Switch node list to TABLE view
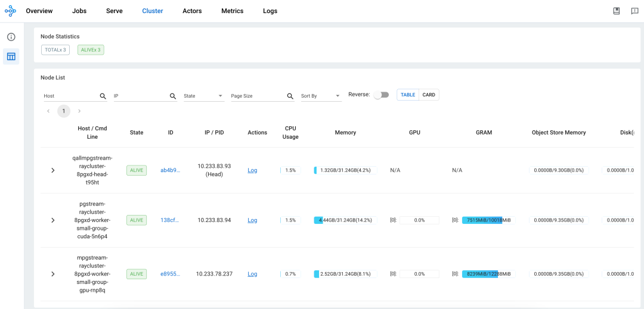The image size is (644, 309). (x=408, y=95)
